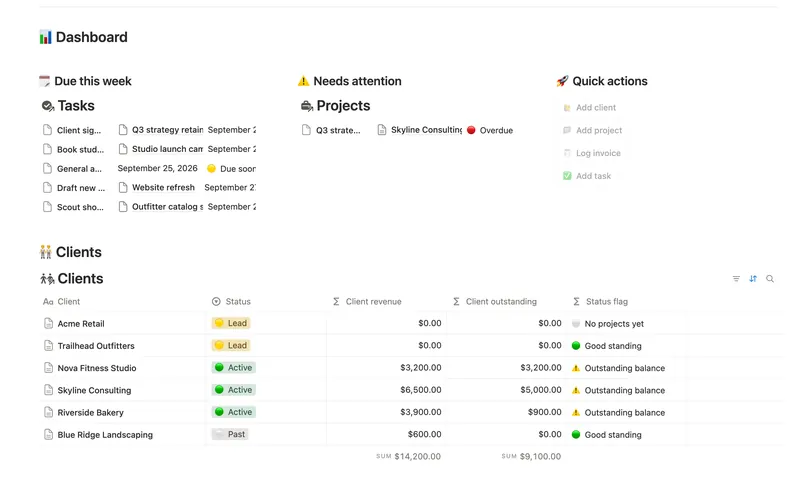The height and width of the screenshot is (484, 800).
Task: Open the Riverside Bakery client row
Action: click(x=90, y=413)
